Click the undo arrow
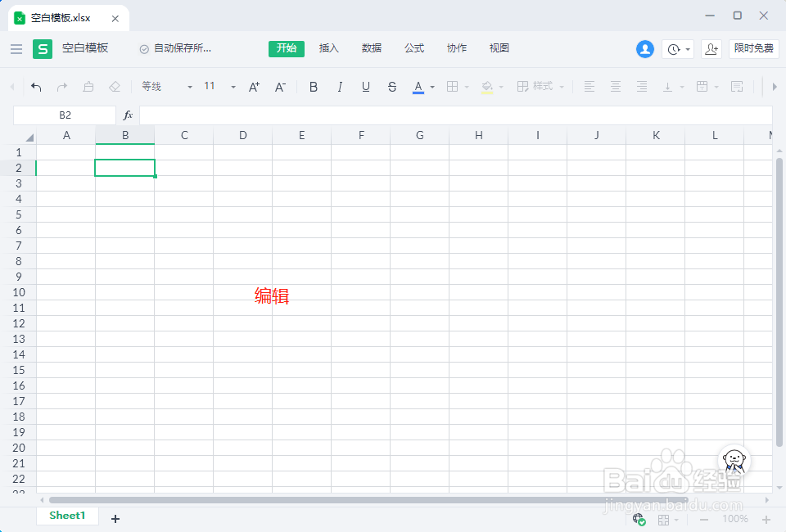The image size is (786, 532). (36, 87)
